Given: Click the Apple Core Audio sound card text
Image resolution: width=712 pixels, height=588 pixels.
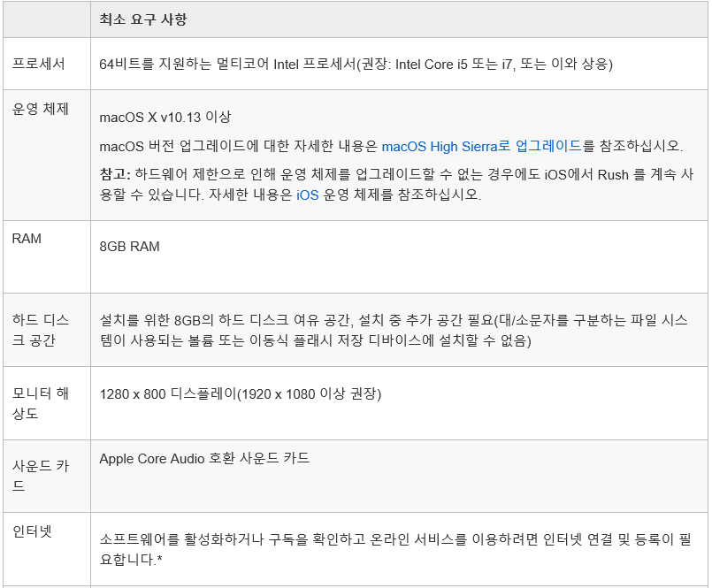Looking at the screenshot, I should tap(204, 458).
